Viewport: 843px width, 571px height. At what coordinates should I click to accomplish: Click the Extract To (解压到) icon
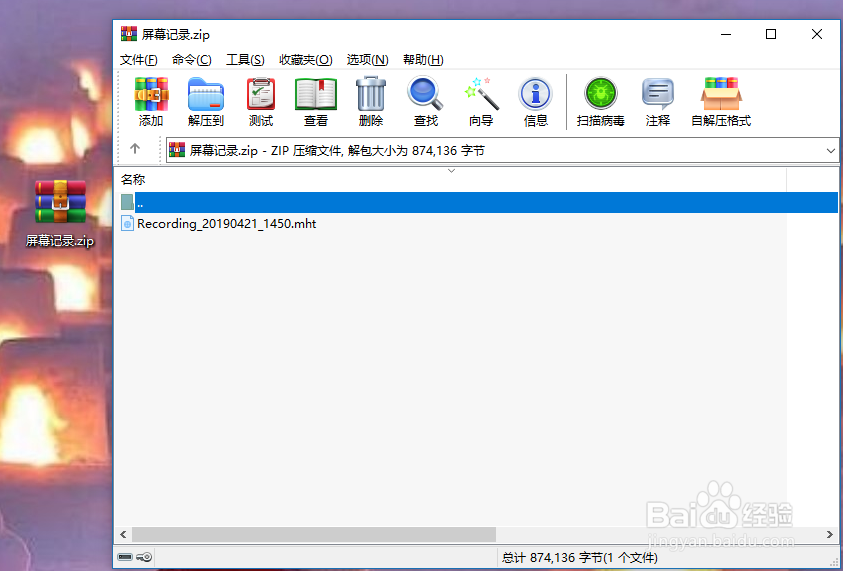pos(205,102)
